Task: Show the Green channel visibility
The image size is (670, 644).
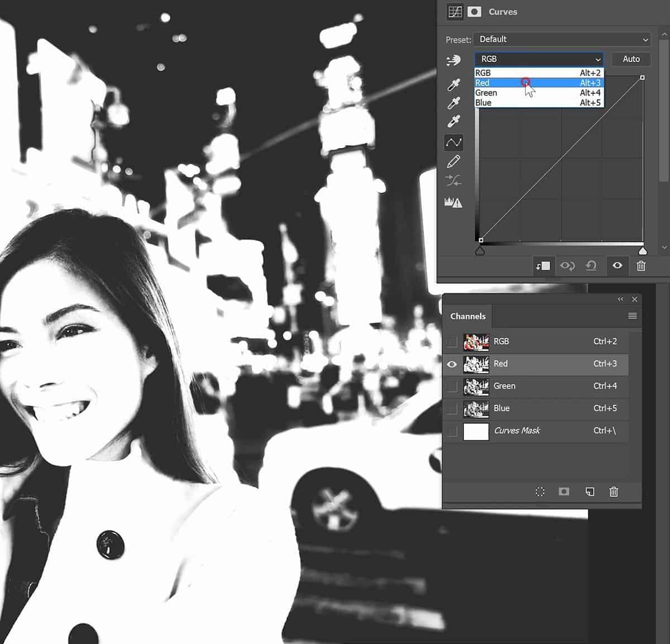Action: (452, 386)
